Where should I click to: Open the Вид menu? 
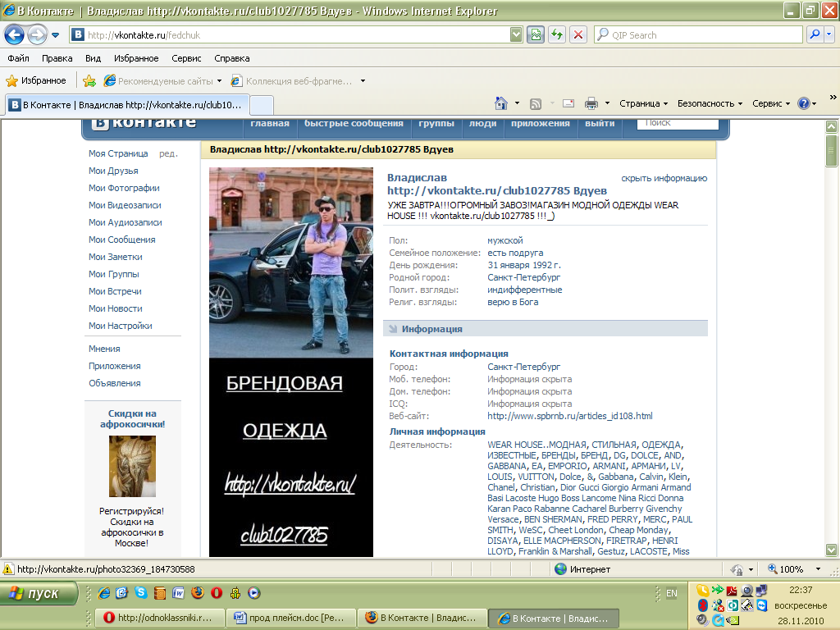pos(94,58)
